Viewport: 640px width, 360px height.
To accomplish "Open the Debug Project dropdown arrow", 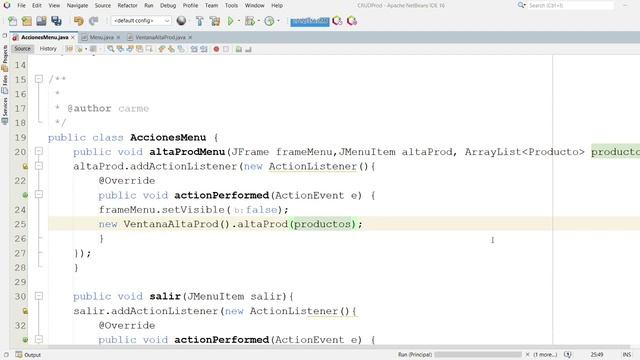I will pos(258,21).
